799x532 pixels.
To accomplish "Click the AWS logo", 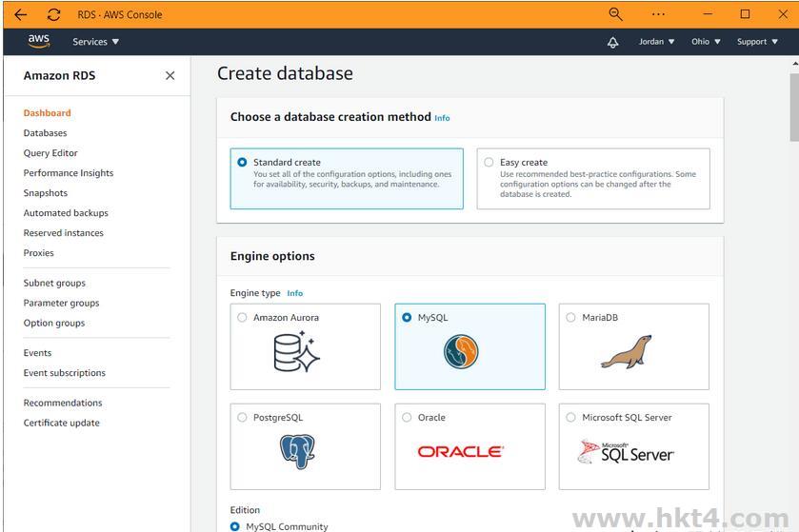I will [x=39, y=41].
